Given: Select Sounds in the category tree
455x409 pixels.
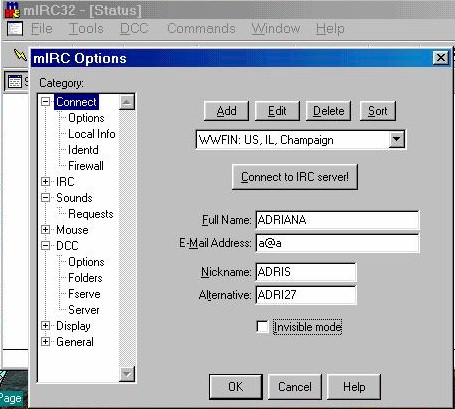Looking at the screenshot, I should point(74,198).
